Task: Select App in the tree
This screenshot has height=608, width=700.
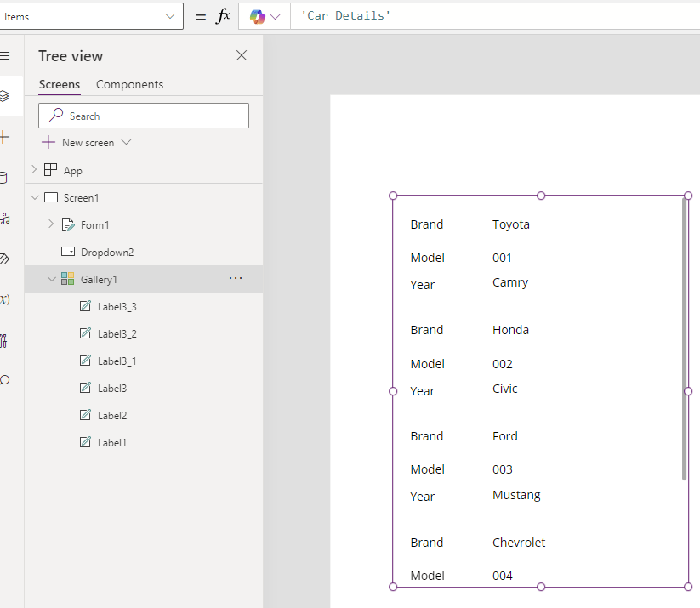Action: [144, 170]
